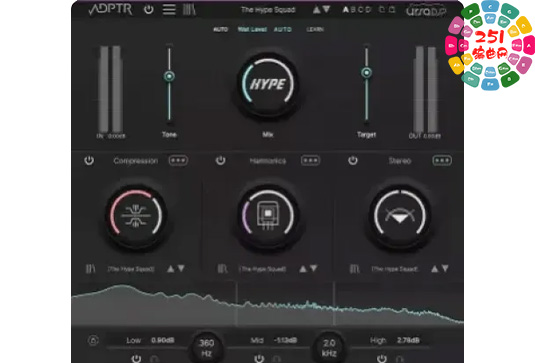Toggle Harmonics module power
This screenshot has height=363, width=535.
(221, 160)
